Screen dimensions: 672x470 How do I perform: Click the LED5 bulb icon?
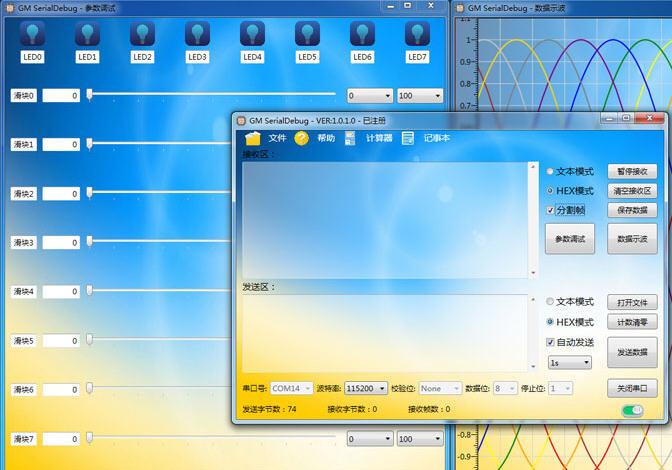tap(307, 34)
